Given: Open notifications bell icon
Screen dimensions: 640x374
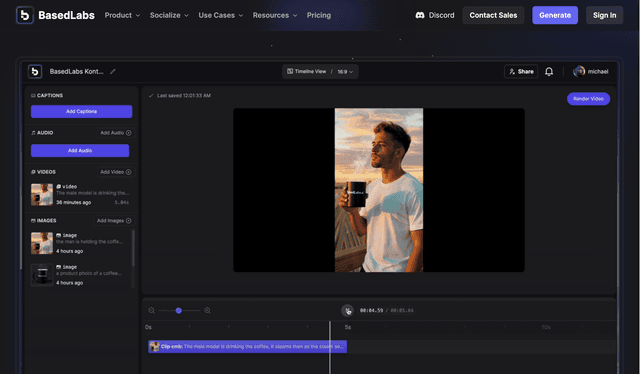Looking at the screenshot, I should pyautogui.click(x=549, y=71).
